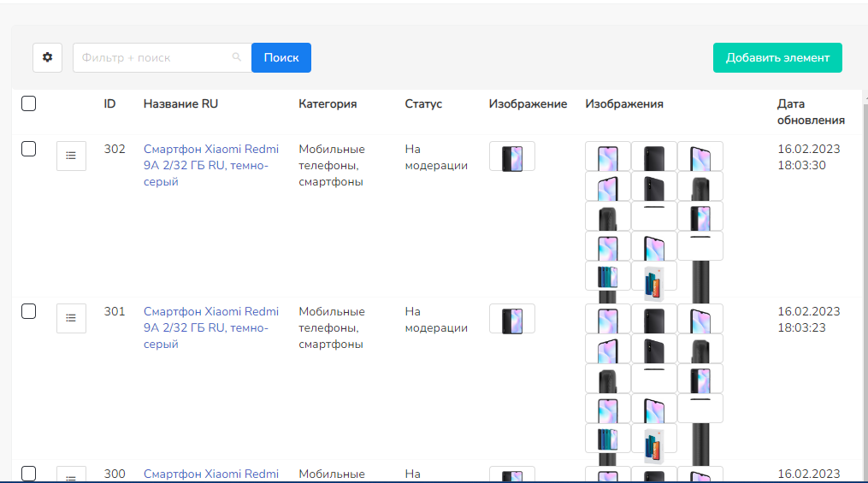Screen dimensions: 868x483
Task: Open the main image thumbnail of row 302
Action: pos(512,156)
